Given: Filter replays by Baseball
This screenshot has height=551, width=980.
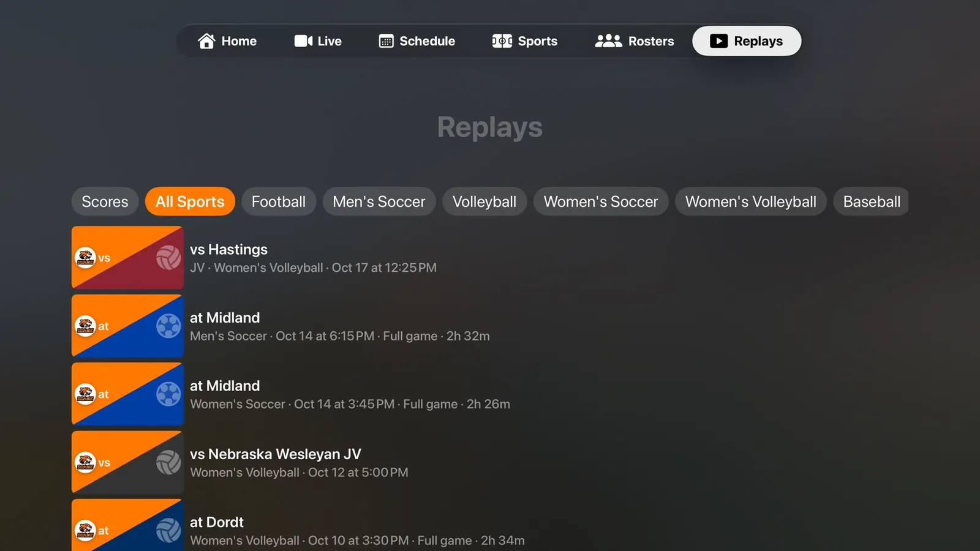Looking at the screenshot, I should pyautogui.click(x=872, y=201).
